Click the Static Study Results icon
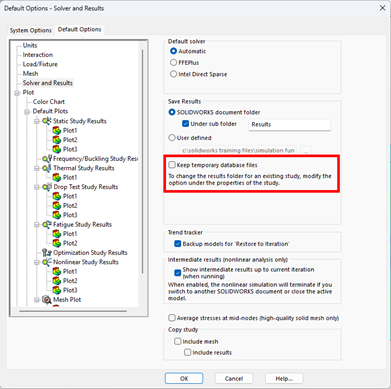 47,121
